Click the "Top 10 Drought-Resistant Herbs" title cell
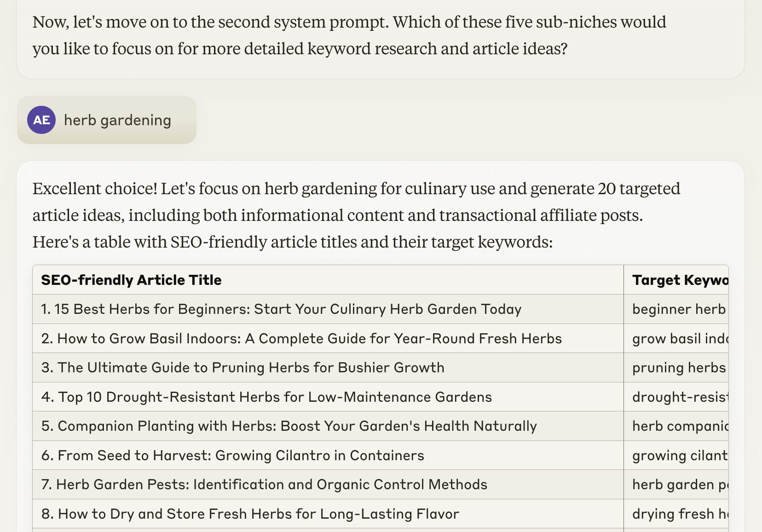The image size is (762, 532). click(x=266, y=397)
